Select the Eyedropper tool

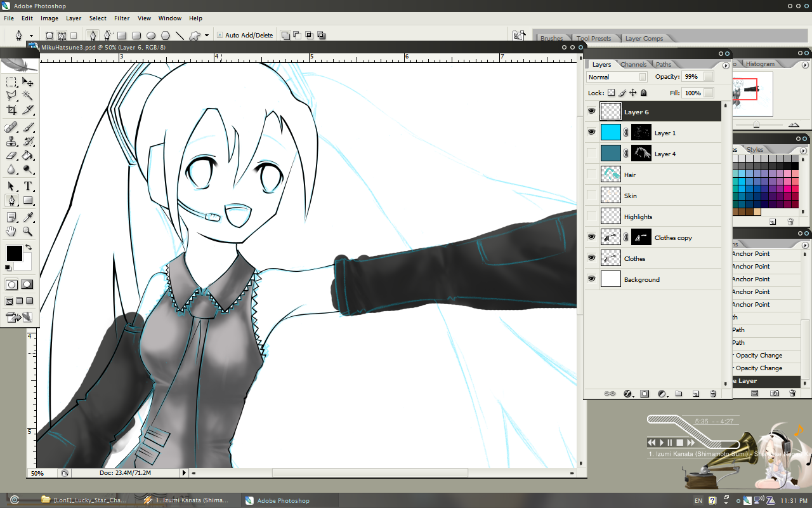(28, 218)
